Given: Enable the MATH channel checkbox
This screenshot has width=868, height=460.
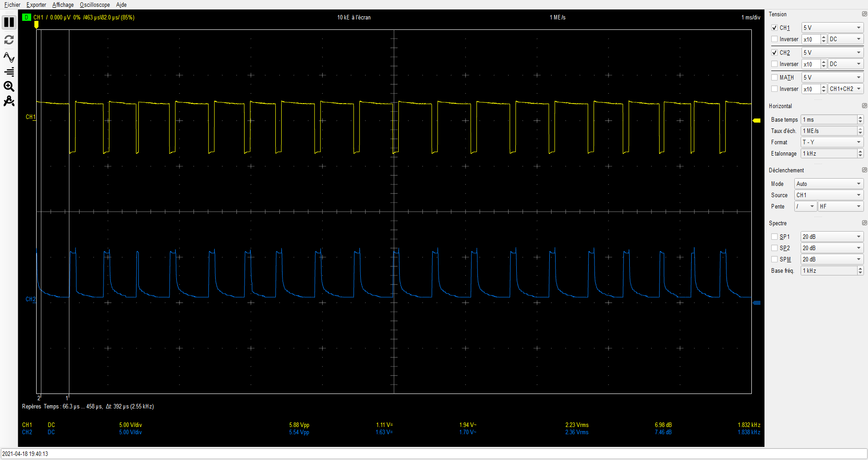Looking at the screenshot, I should pyautogui.click(x=774, y=78).
